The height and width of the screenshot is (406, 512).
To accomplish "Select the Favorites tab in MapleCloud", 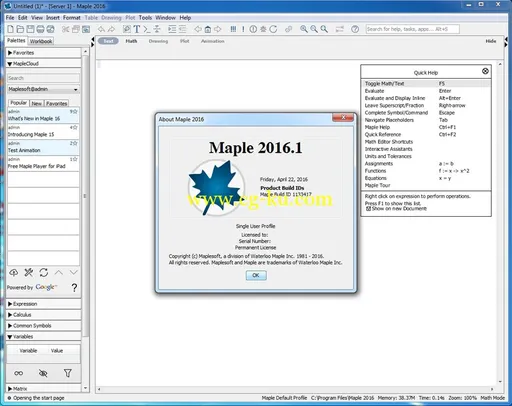I will 57,103.
